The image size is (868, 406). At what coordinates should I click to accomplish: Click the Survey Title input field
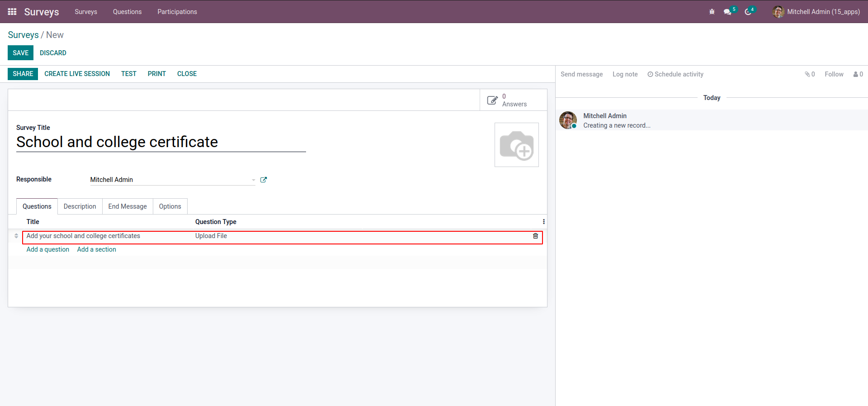[x=161, y=142]
